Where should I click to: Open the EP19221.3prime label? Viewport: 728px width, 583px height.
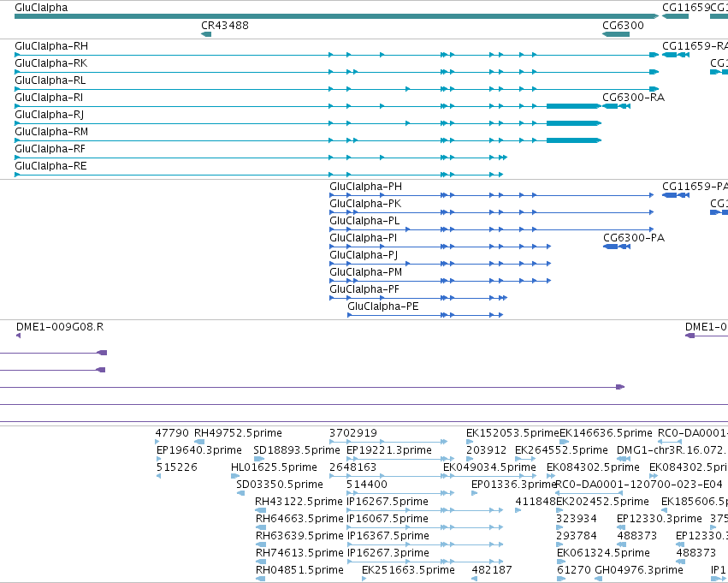coord(389,450)
